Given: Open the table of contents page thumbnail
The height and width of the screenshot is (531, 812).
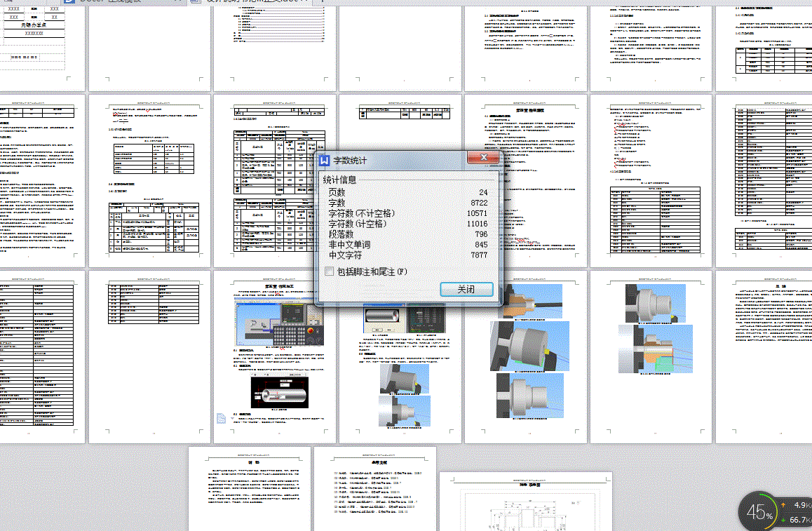Looking at the screenshot, I should [x=274, y=48].
